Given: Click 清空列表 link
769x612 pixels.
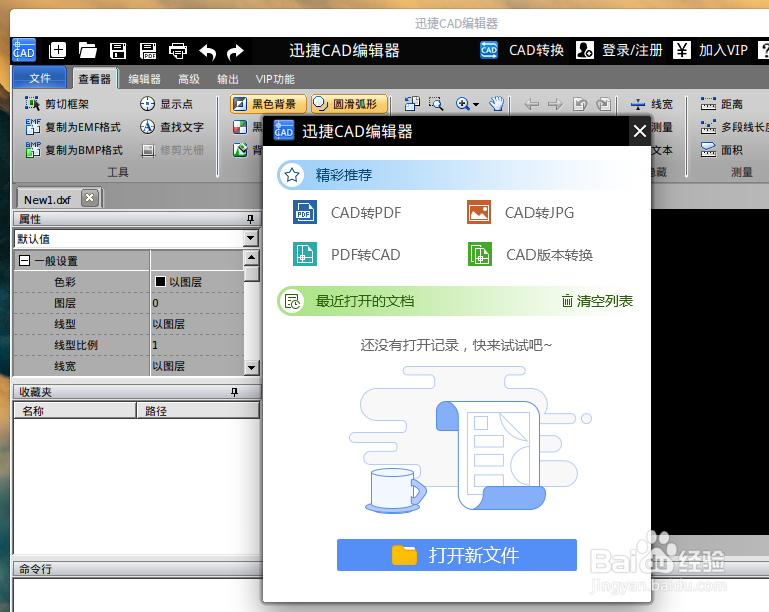Looking at the screenshot, I should point(597,301).
